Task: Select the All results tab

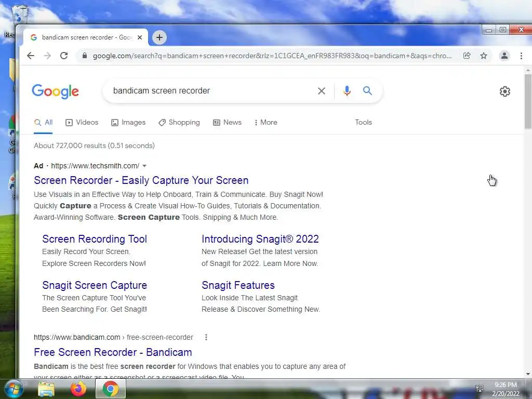Action: [x=44, y=123]
